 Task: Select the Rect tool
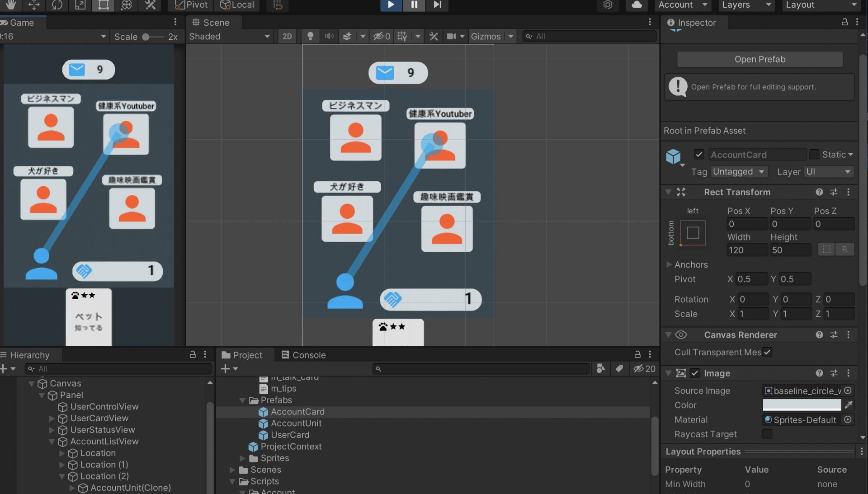point(104,5)
